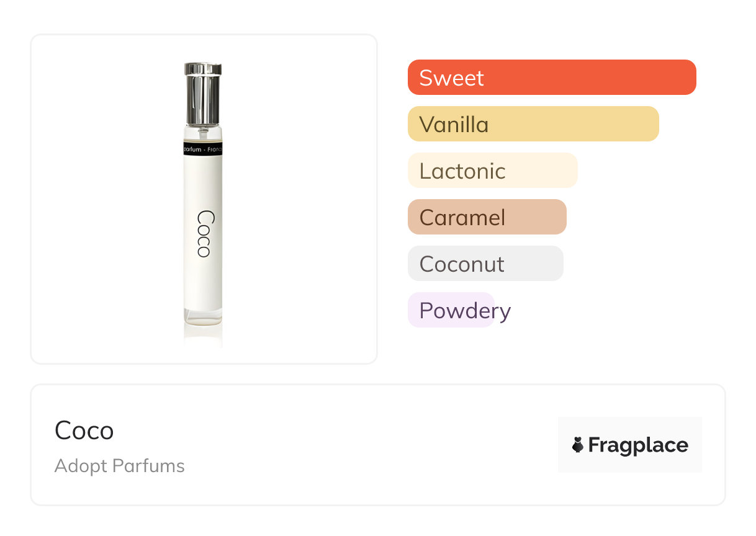Select the gray Coconut accord bar
Viewport: 756px width, 536px height.
[x=485, y=264]
